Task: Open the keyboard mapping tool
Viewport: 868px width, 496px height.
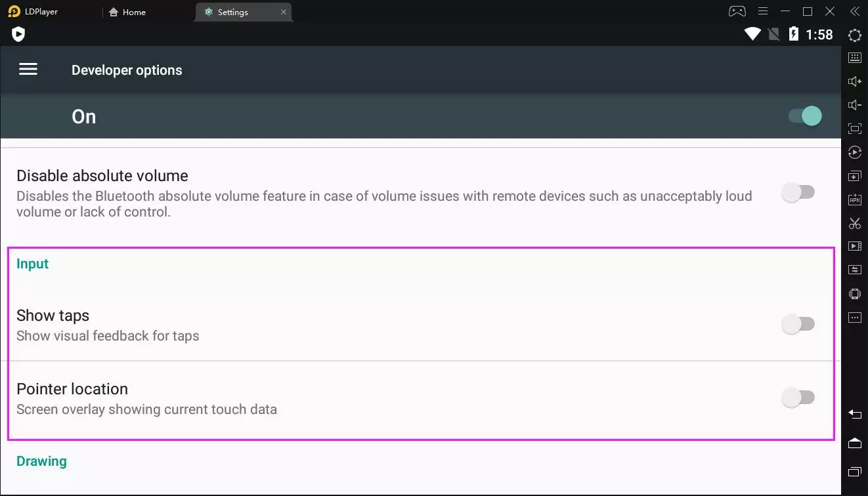Action: pos(854,57)
